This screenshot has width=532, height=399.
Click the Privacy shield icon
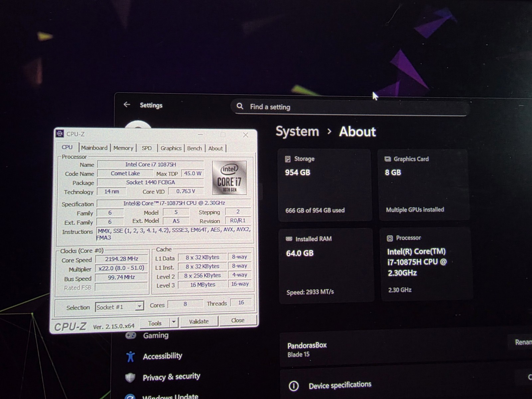(x=130, y=377)
